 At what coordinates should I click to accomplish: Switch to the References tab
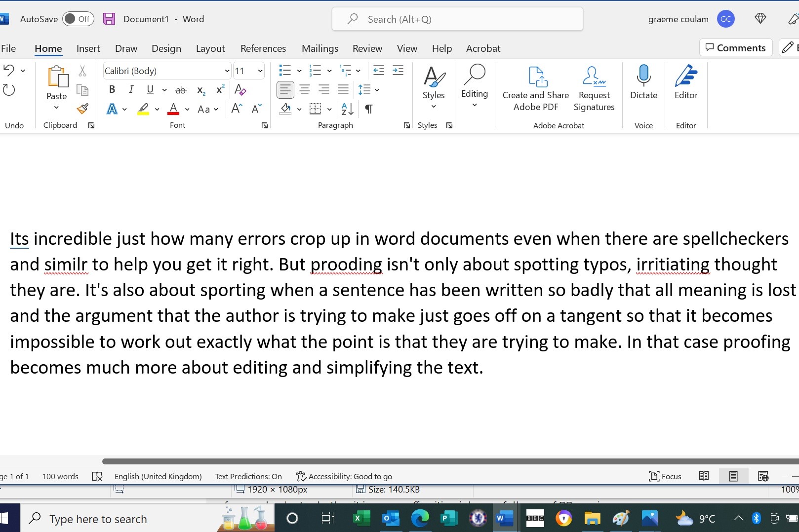coord(263,48)
